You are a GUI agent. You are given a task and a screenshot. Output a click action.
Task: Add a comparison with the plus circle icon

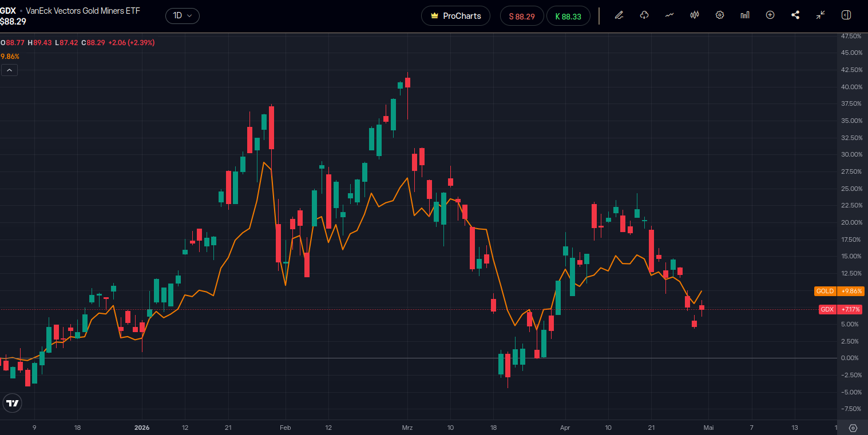[x=770, y=15]
